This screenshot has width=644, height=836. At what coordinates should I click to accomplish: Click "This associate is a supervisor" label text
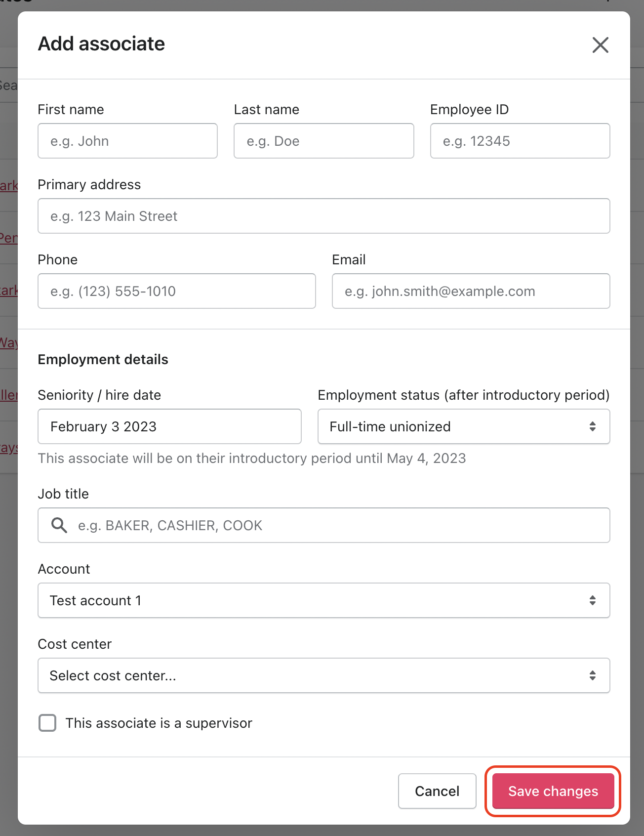[159, 723]
